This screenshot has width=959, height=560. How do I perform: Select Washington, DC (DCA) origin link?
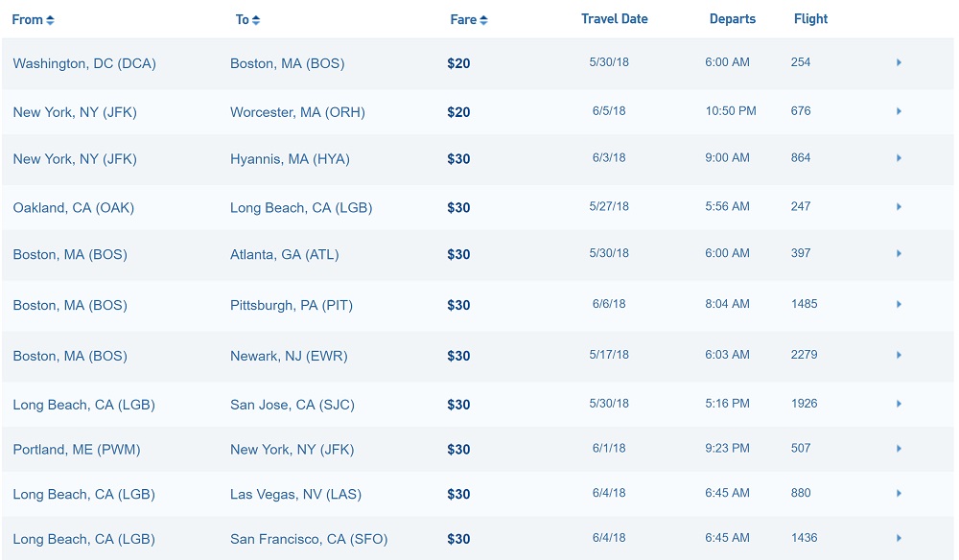pyautogui.click(x=84, y=64)
